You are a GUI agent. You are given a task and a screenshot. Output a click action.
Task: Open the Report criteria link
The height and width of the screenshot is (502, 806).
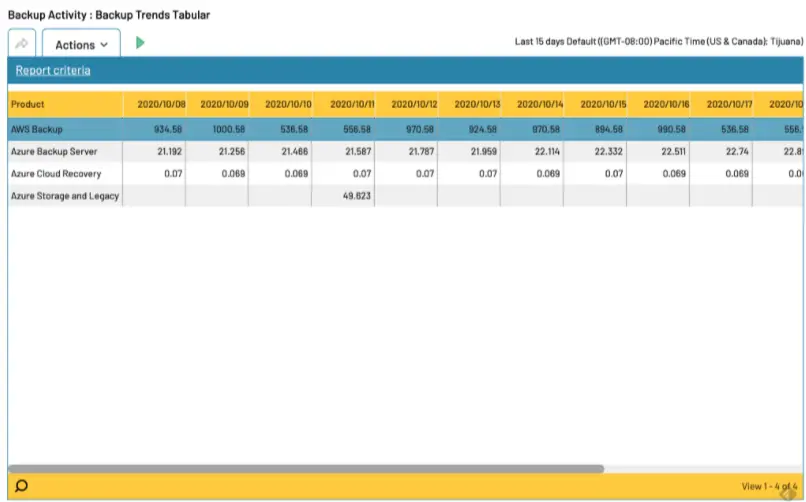click(53, 70)
